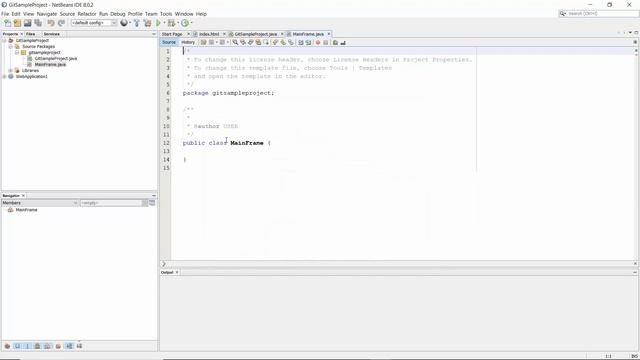Viewport: 640px width, 360px height.
Task: Collapse the GitSampleProject tree node
Action: [4, 40]
